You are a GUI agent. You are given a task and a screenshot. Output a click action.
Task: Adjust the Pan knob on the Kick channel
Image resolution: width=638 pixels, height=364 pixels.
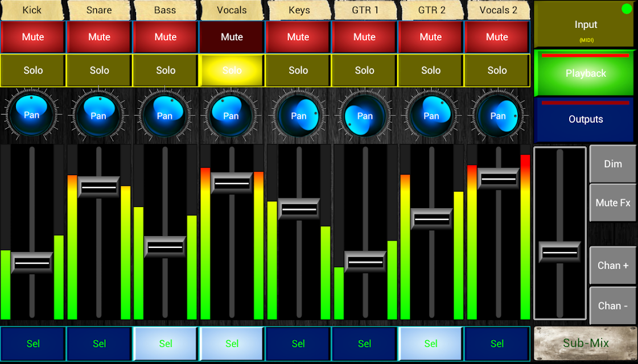[32, 115]
